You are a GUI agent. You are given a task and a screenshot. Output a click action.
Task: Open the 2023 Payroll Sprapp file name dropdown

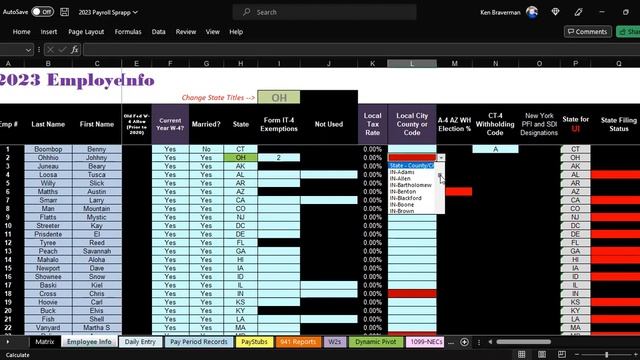108,12
